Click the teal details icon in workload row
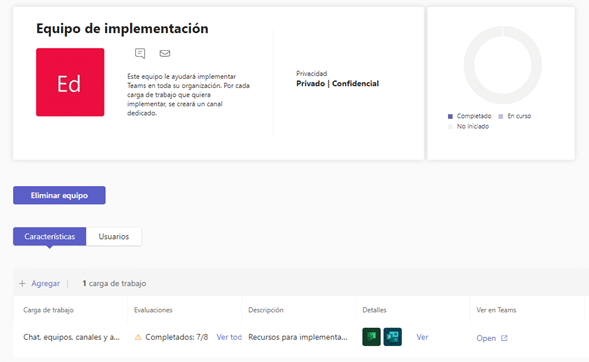The width and height of the screenshot is (589, 362). point(393,336)
